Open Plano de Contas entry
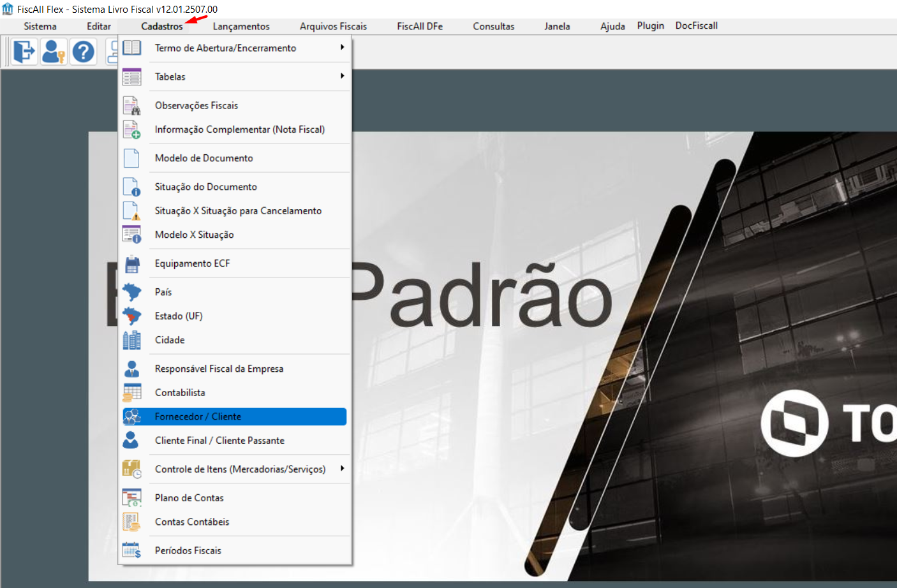The image size is (897, 588). 235,498
